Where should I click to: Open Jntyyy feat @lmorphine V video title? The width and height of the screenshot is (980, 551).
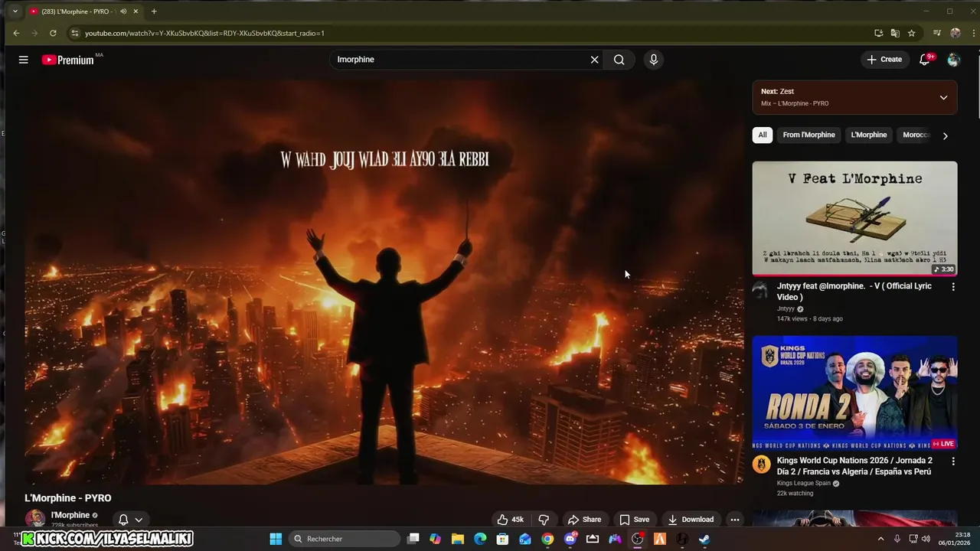854,292
